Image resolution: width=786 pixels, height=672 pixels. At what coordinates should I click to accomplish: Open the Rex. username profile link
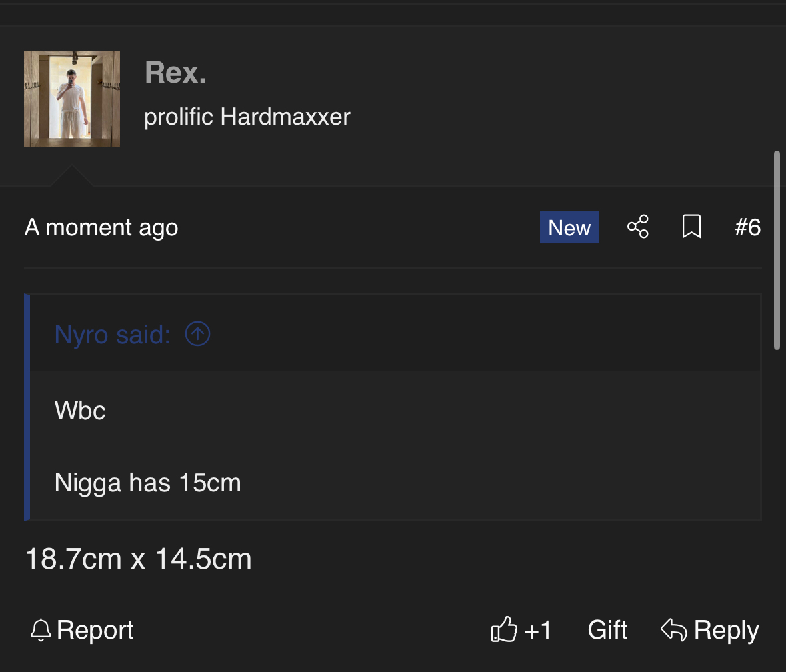pos(175,73)
